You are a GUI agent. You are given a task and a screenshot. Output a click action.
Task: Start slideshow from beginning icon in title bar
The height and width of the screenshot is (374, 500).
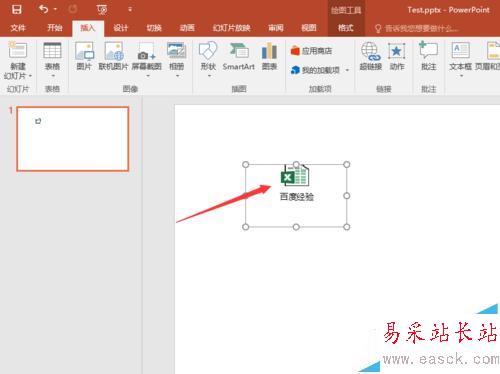pyautogui.click(x=102, y=10)
